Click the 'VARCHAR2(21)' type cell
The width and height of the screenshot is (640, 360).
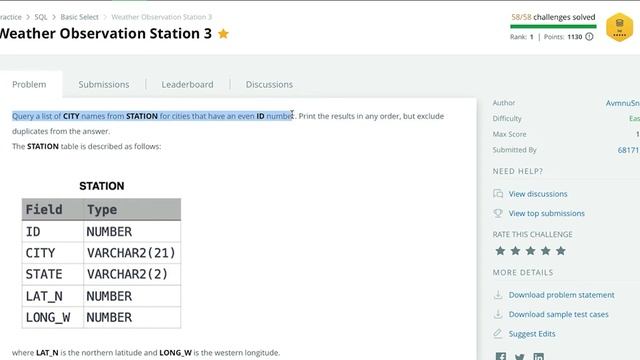(x=131, y=253)
